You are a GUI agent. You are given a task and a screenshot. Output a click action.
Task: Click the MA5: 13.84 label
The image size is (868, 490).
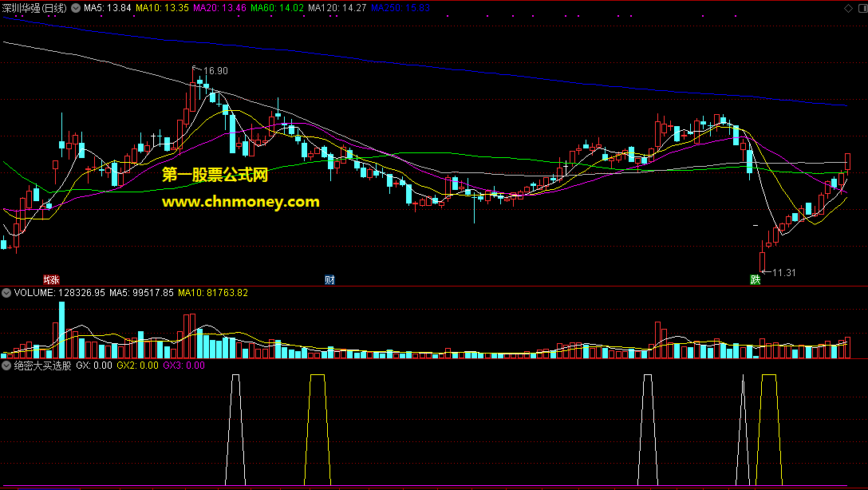(108, 8)
